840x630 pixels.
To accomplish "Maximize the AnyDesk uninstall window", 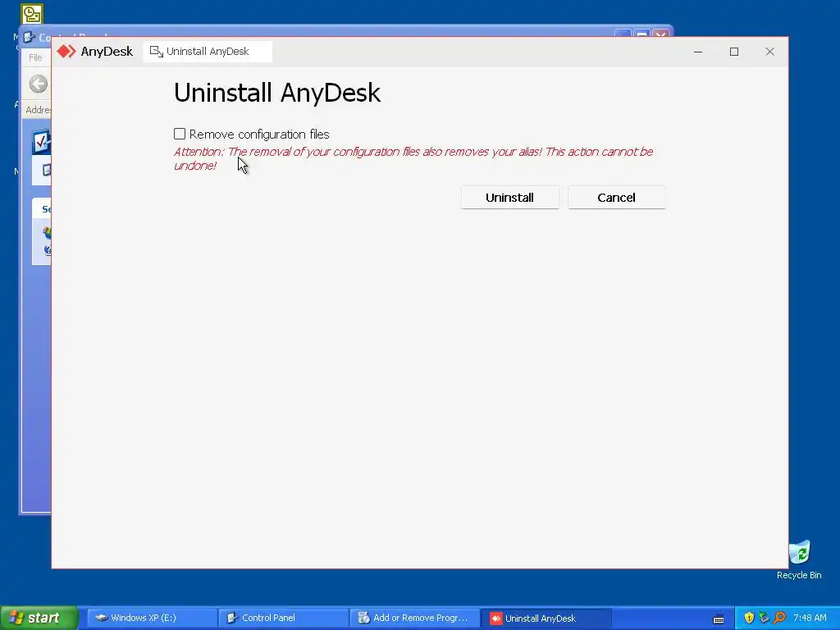I will (x=734, y=52).
